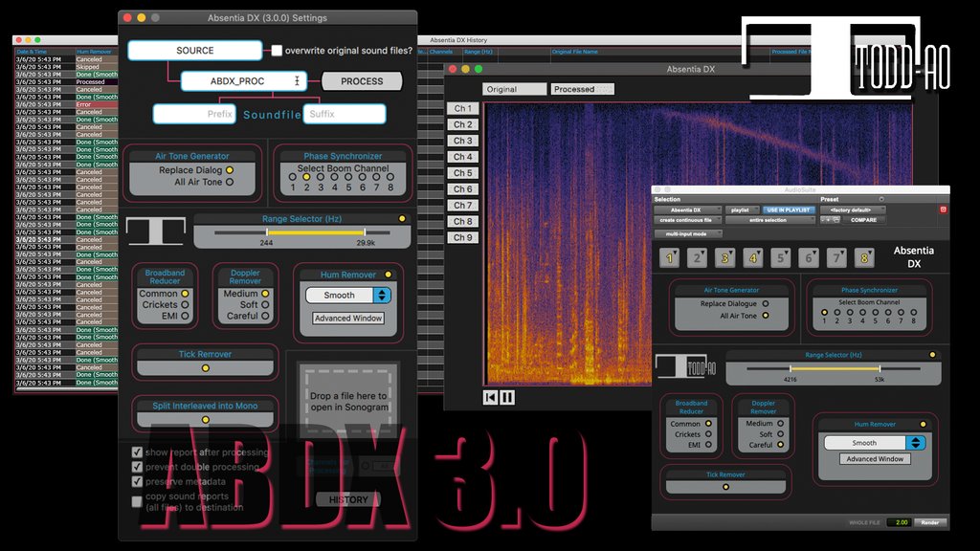Click Render button in AudioSuite
980x551 pixels.
point(930,522)
